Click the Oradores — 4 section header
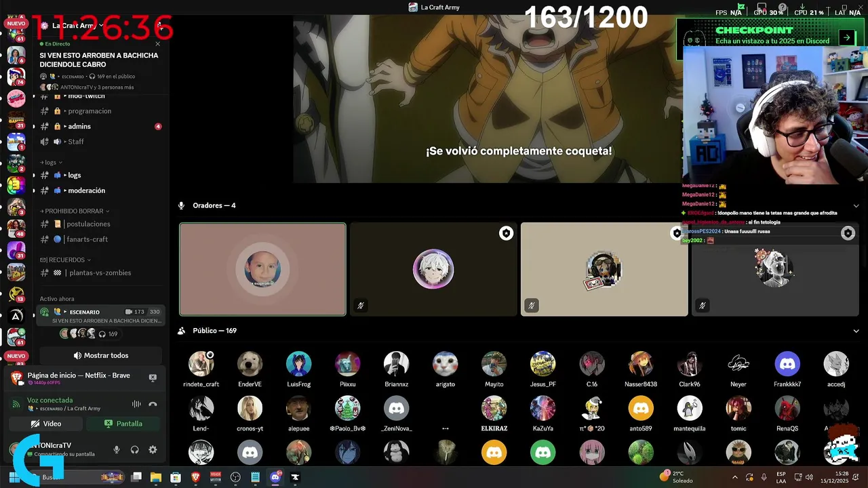This screenshot has height=488, width=868. click(x=214, y=205)
